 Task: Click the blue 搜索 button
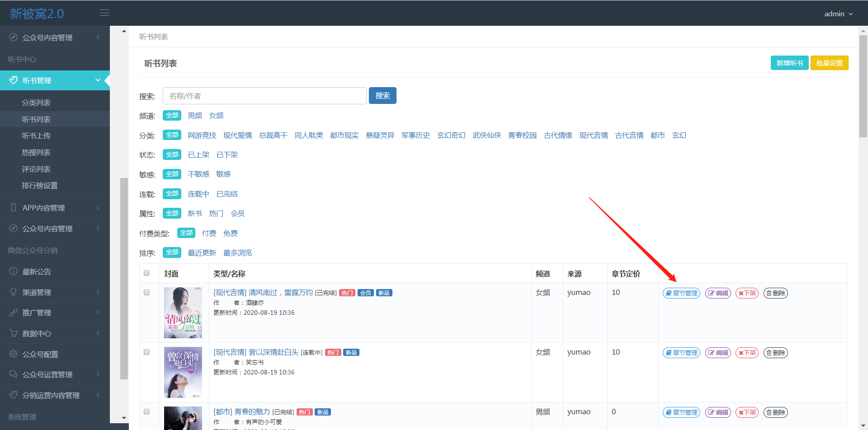[x=382, y=95]
